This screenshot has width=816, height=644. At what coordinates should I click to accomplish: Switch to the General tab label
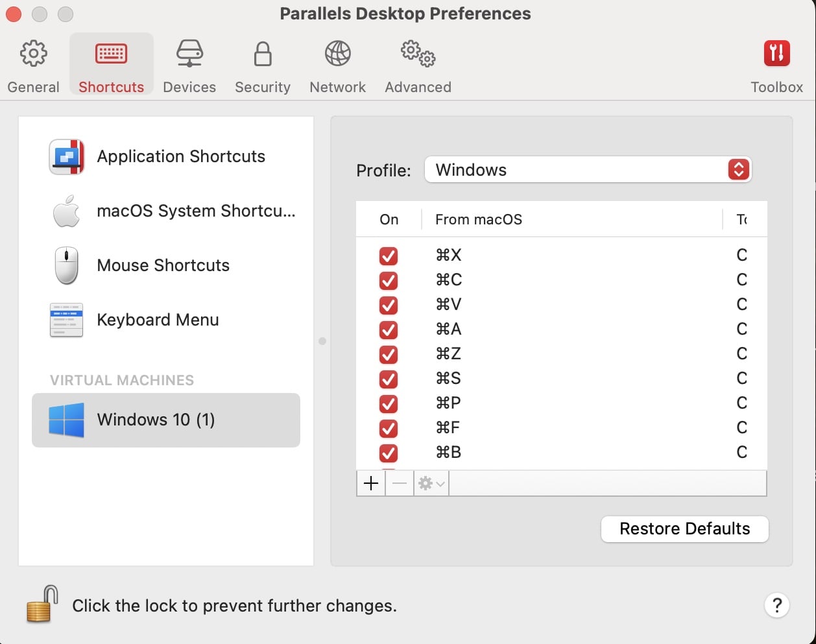pos(34,87)
